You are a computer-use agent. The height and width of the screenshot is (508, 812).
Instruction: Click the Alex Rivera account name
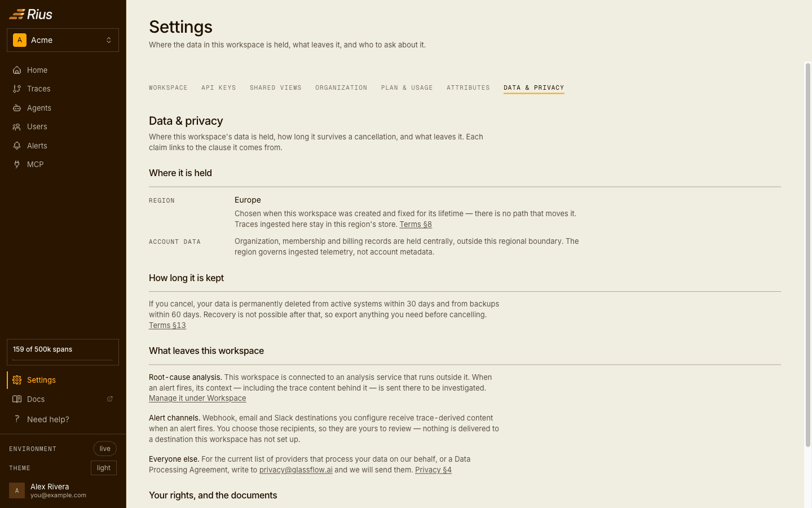pos(50,487)
